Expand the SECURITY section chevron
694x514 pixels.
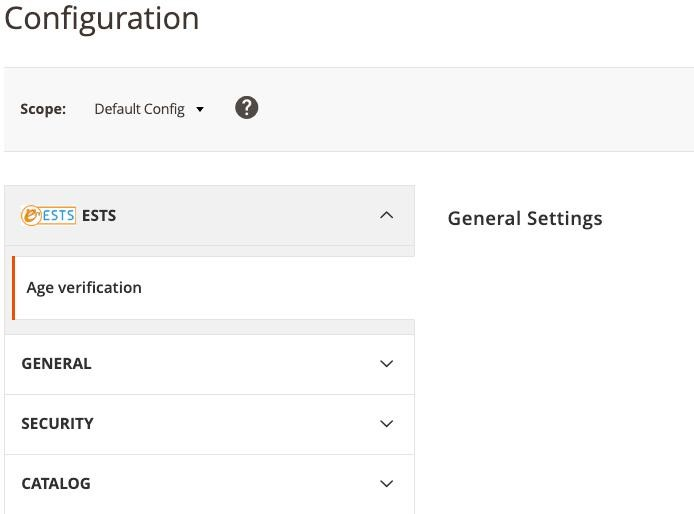tap(386, 424)
